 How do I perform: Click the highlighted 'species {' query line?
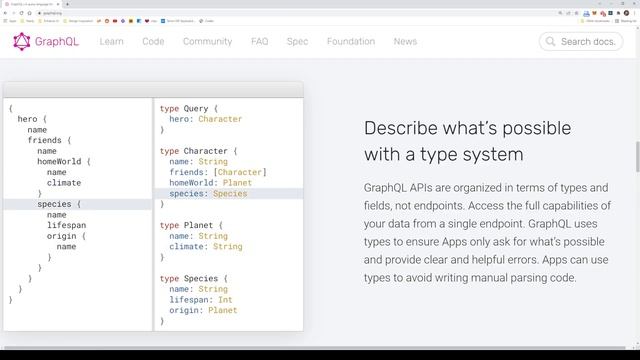[x=78, y=204]
